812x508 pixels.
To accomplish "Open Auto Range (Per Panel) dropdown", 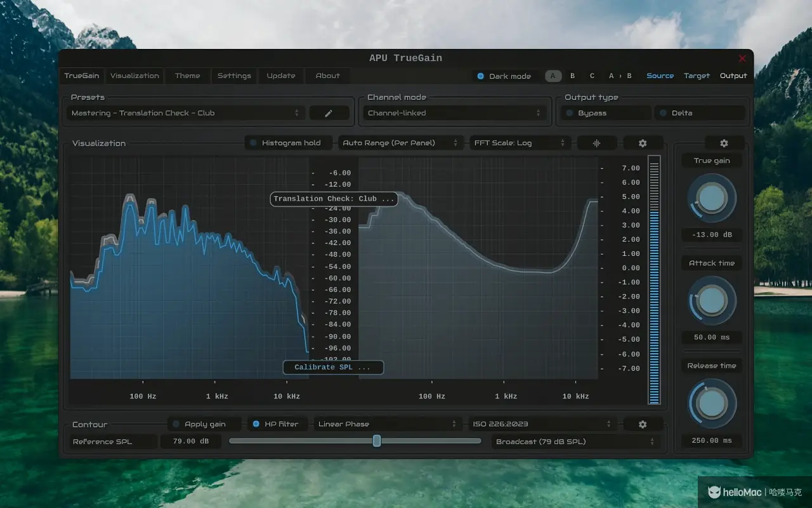I will [400, 143].
